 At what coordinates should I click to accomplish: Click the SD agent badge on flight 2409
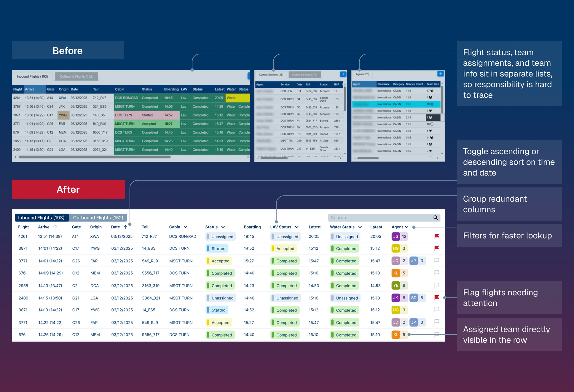tap(414, 298)
